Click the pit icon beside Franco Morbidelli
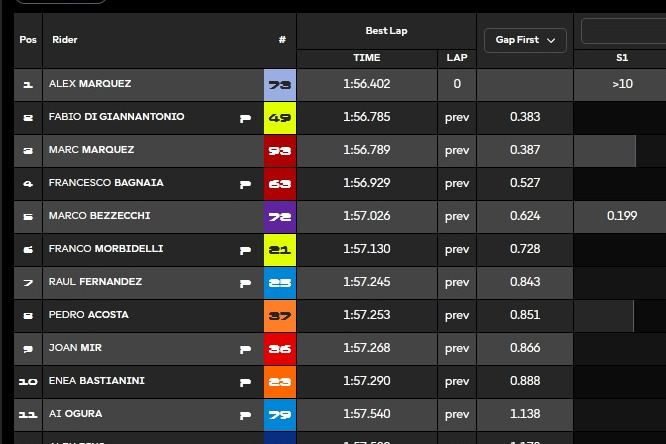Image resolution: width=666 pixels, height=444 pixels. (x=245, y=250)
